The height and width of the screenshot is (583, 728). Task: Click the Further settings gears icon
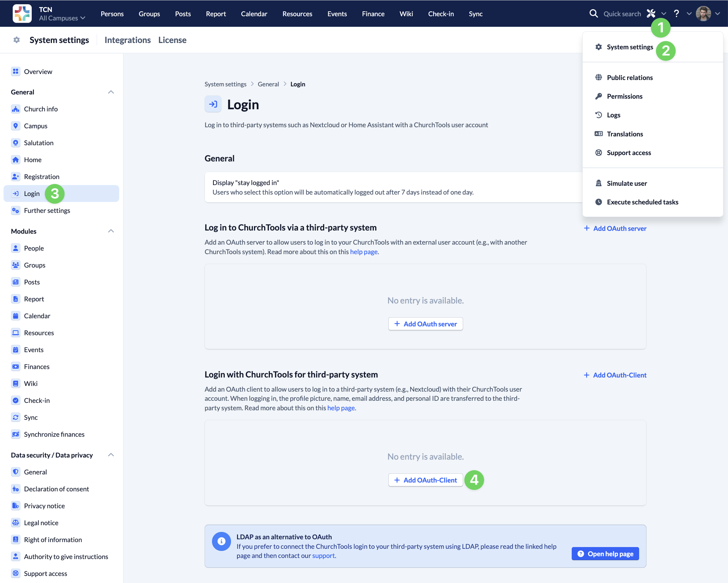[x=16, y=210]
